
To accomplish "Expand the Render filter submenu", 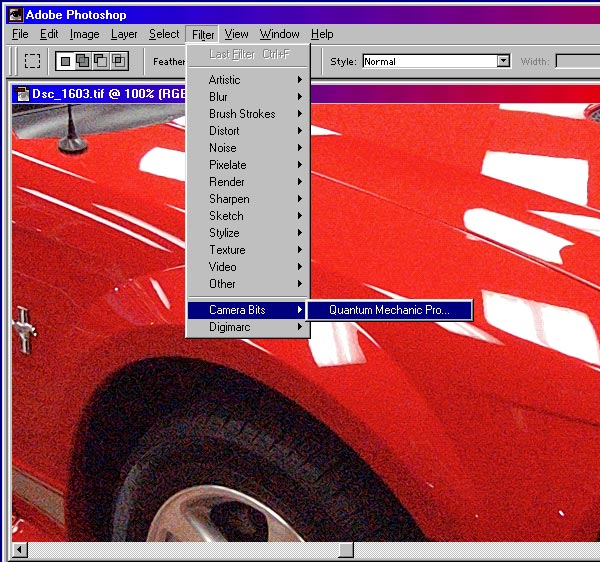I will pyautogui.click(x=248, y=182).
